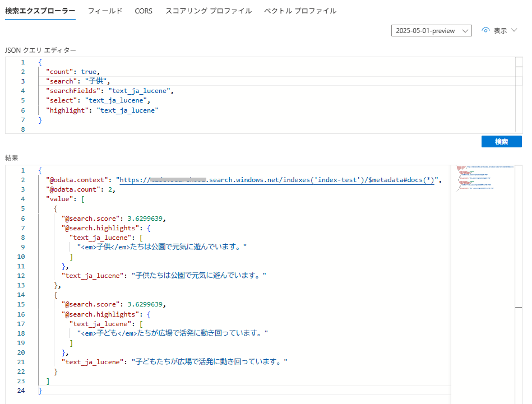Click the "value" key in results
Screen dimensions: 532x404
pyautogui.click(x=59, y=199)
